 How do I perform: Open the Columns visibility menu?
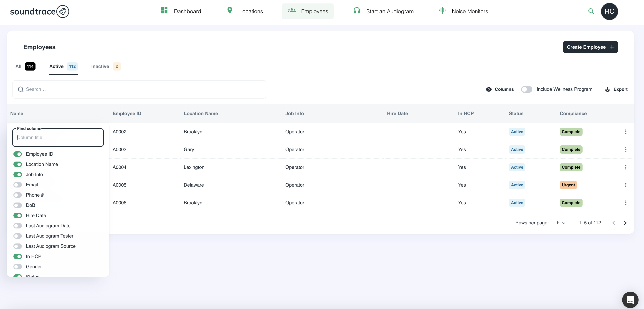(x=499, y=89)
